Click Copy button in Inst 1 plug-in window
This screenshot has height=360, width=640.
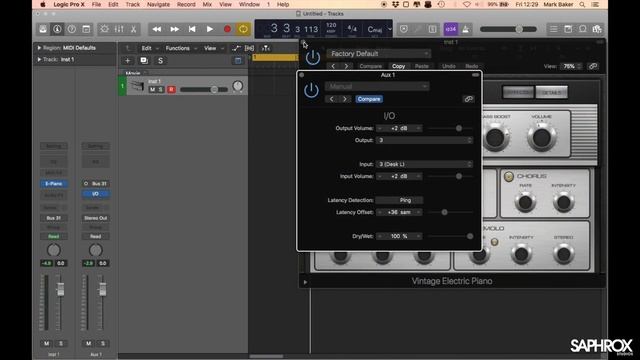398,66
